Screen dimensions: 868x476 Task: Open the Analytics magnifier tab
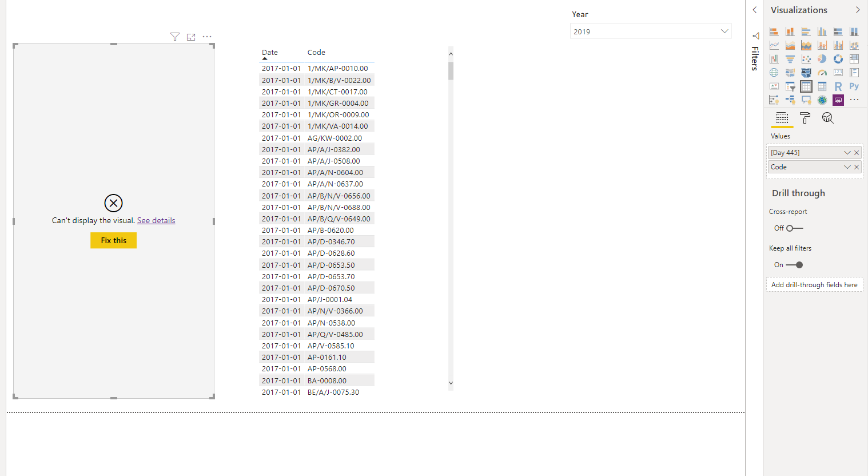827,118
